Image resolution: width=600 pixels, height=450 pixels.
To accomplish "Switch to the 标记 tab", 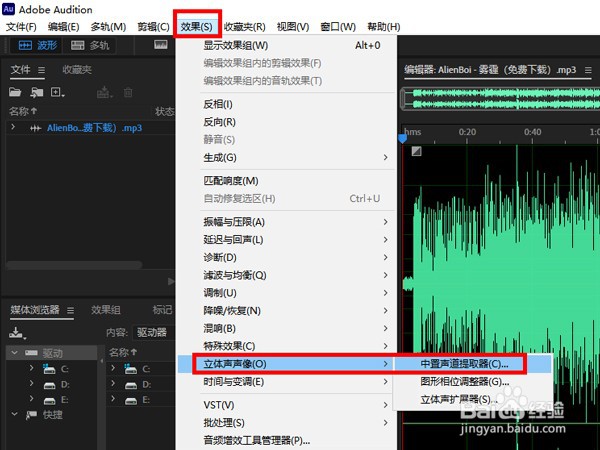I will pos(162,310).
